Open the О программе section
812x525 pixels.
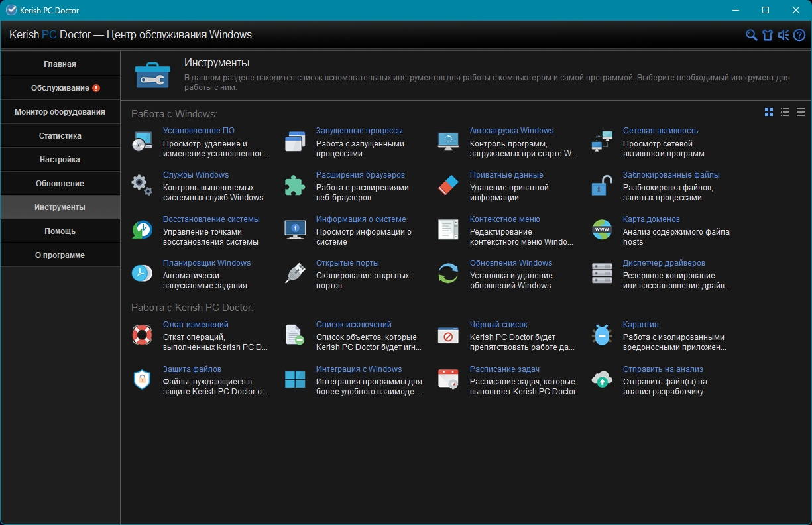[60, 255]
